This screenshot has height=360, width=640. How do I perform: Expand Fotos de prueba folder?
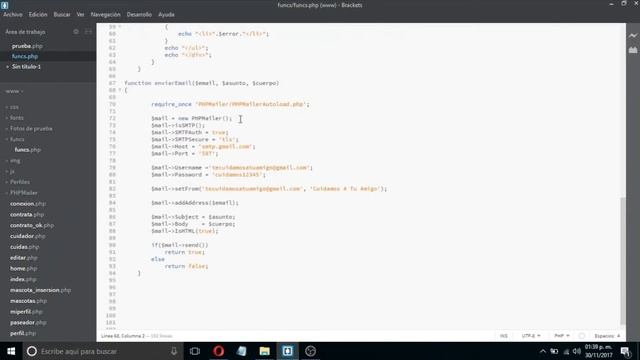[x=31, y=129]
